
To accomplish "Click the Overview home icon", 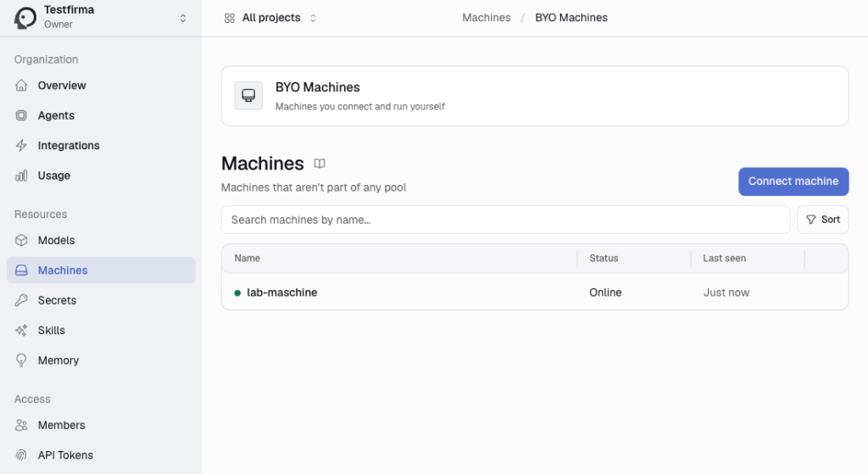I will pos(21,86).
